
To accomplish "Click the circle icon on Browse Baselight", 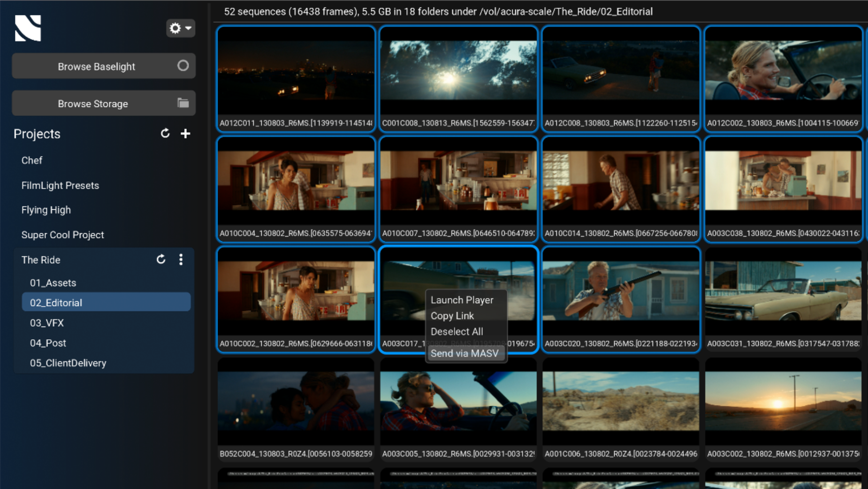I will [183, 66].
